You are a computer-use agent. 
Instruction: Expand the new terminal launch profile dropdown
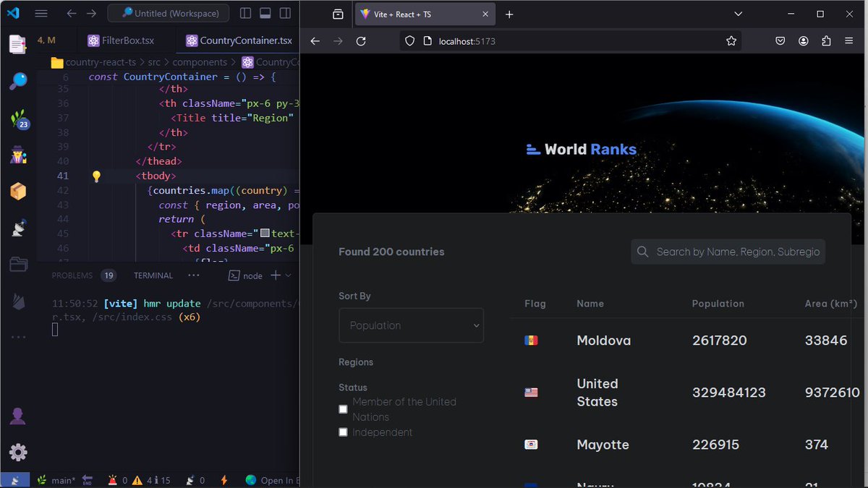click(x=288, y=275)
